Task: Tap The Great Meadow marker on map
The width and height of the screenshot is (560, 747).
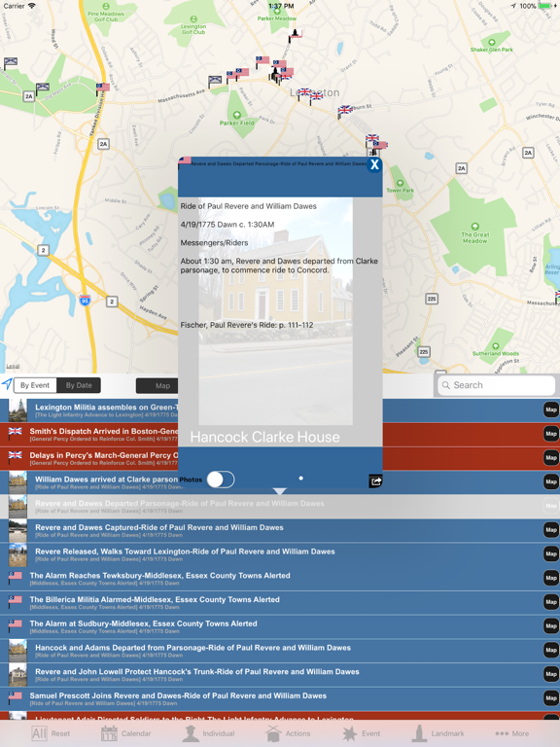Action: (x=474, y=227)
